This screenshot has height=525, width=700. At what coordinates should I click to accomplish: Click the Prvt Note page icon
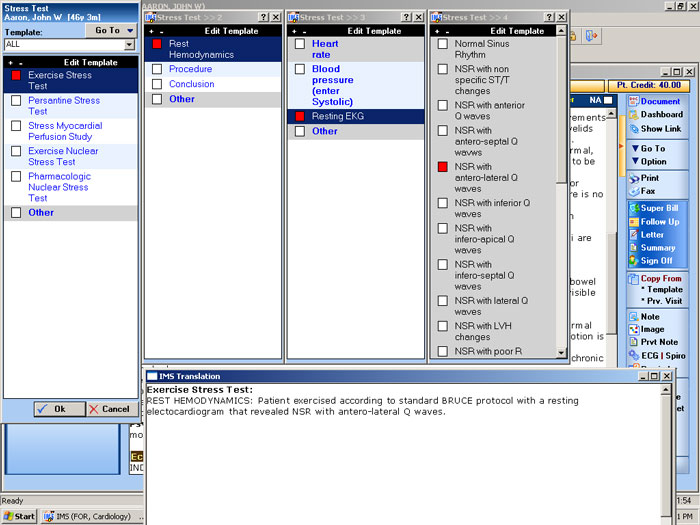633,342
